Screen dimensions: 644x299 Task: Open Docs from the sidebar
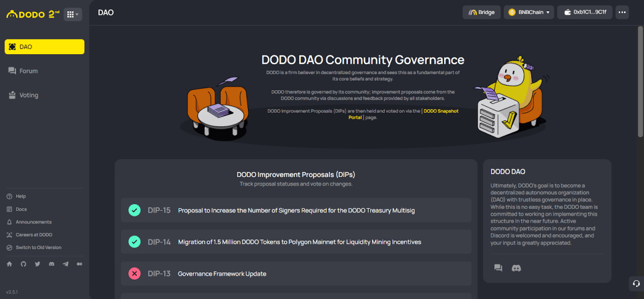point(17,209)
